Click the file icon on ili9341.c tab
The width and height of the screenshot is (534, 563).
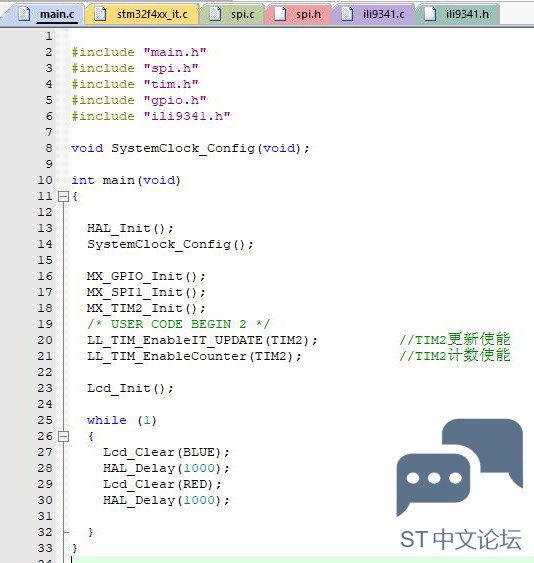click(x=347, y=14)
